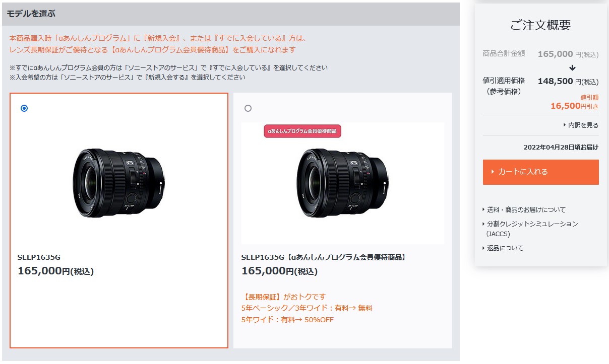
Task: Click the standard SELP1635G lens image
Action: (119, 183)
